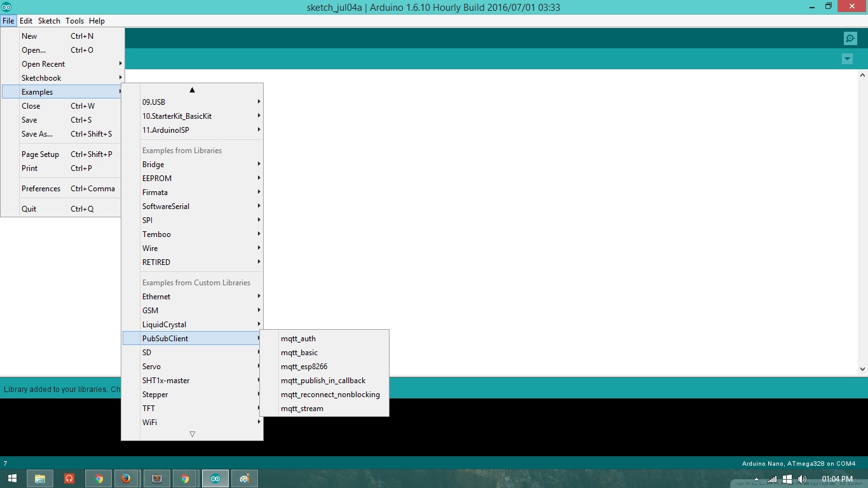
Task: Expand the WiFi examples
Action: point(193,423)
